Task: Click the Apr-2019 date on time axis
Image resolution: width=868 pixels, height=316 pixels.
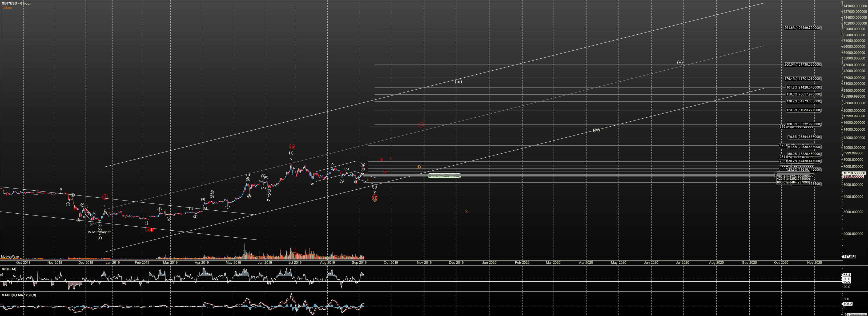Action: 202,263
